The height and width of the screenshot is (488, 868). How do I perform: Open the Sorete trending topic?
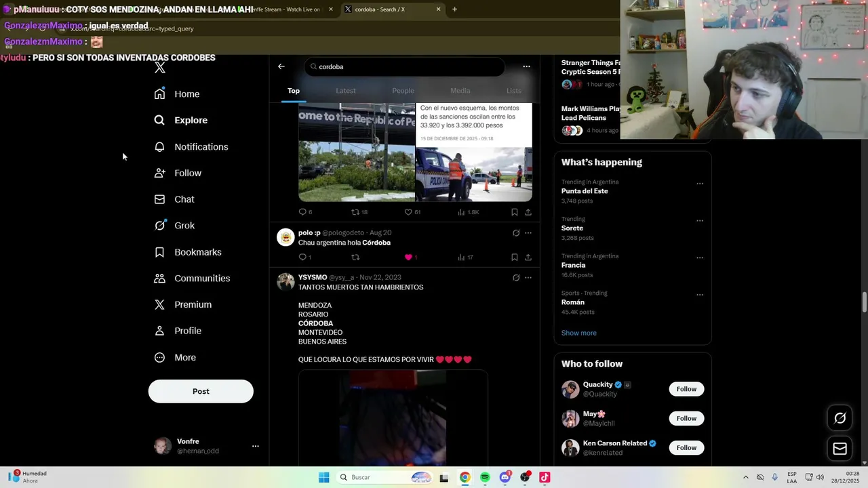[572, 228]
